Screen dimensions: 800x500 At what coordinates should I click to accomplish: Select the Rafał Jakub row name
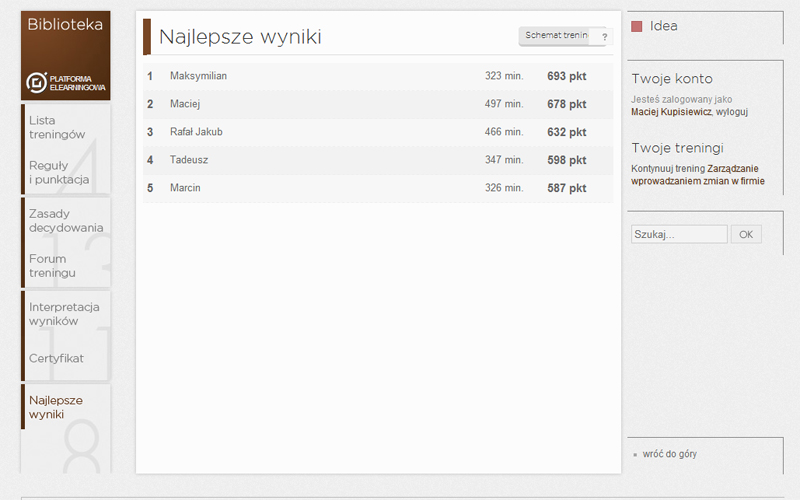(196, 132)
